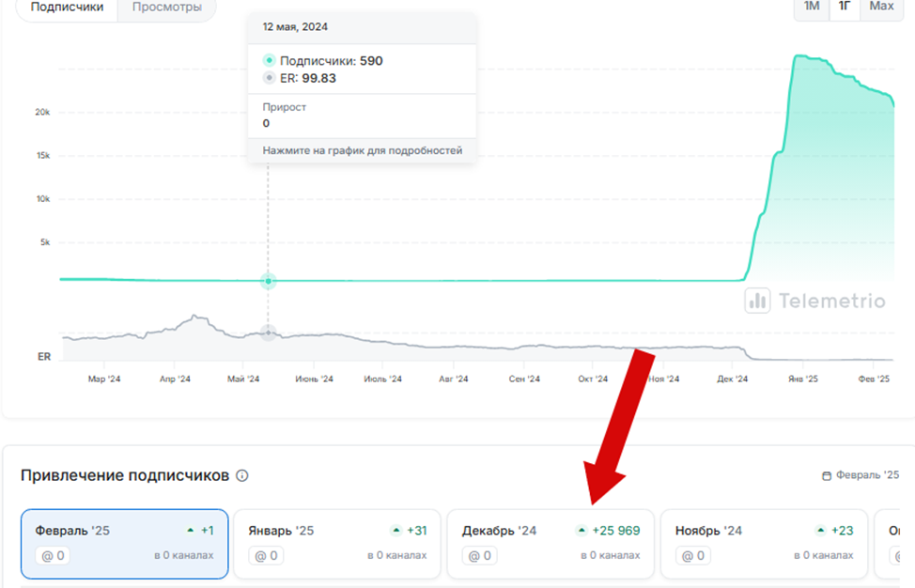
Task: Click info icon beside Привлечение подписчиков
Action: click(x=242, y=476)
